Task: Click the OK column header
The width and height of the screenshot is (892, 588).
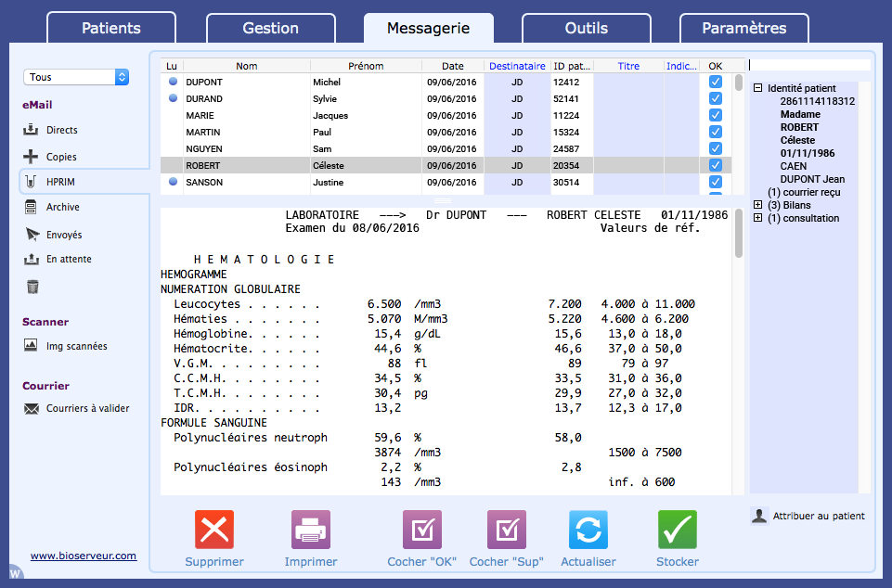Action: click(x=715, y=66)
